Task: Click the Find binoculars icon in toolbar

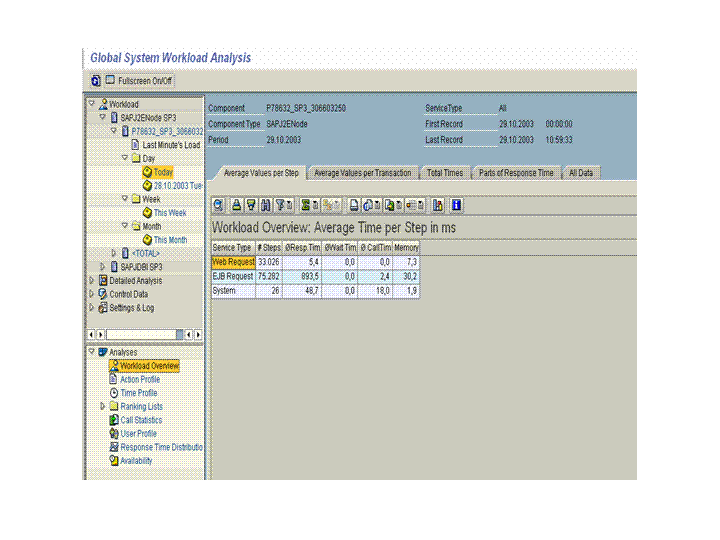Action: 265,205
